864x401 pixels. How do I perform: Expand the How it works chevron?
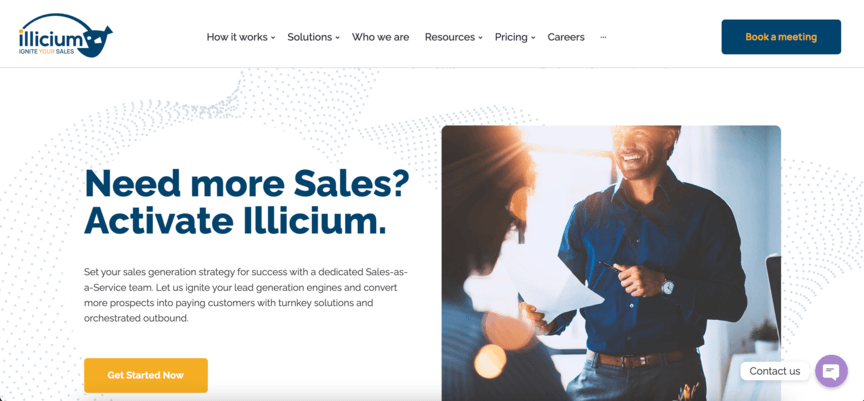(x=273, y=37)
